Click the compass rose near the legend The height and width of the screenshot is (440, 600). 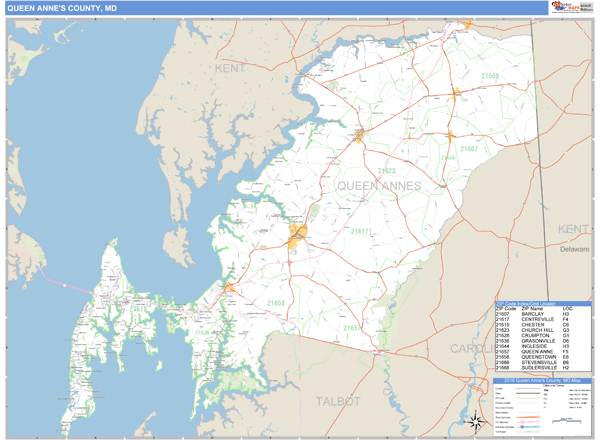474,421
